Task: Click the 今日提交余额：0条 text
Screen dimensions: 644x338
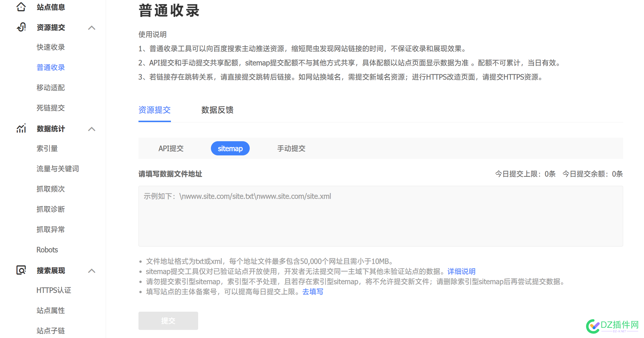Action: click(593, 174)
